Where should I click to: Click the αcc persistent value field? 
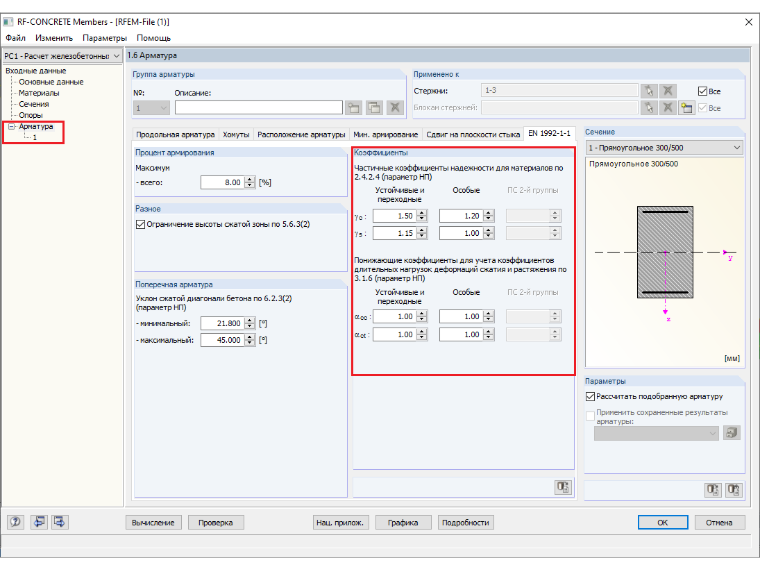395,317
